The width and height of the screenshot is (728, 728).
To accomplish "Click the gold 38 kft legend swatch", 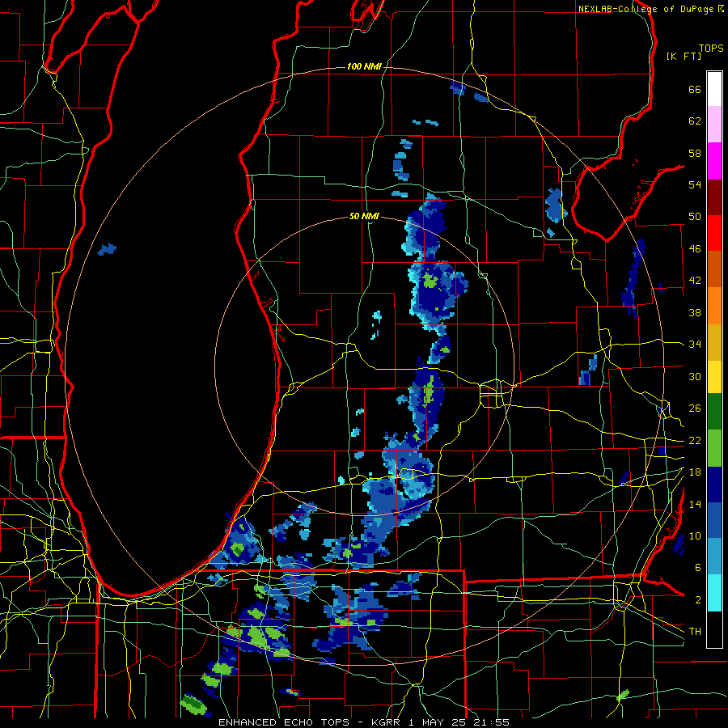I will 714,342.
